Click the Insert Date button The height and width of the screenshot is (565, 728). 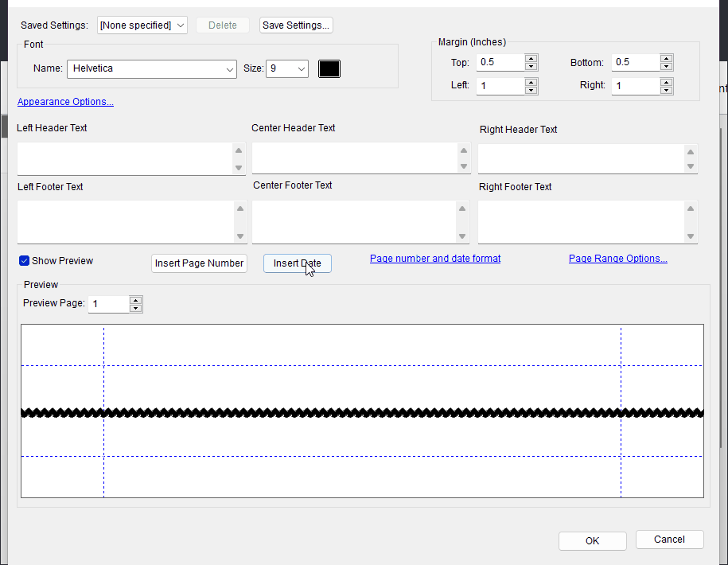click(x=297, y=263)
